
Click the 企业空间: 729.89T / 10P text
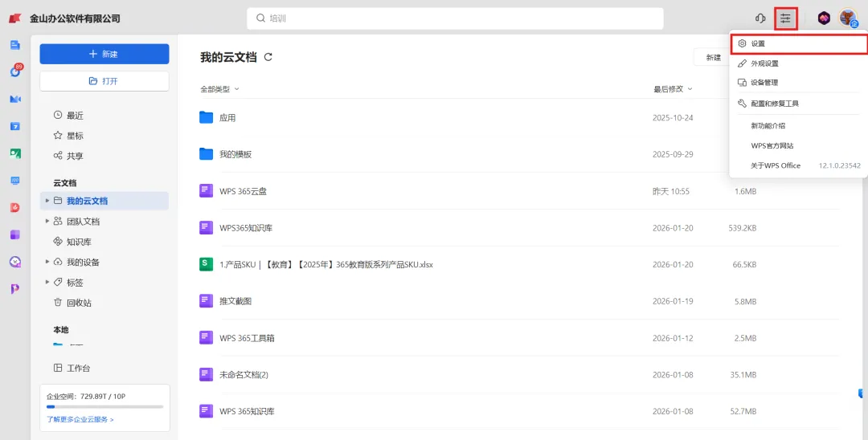(x=86, y=397)
